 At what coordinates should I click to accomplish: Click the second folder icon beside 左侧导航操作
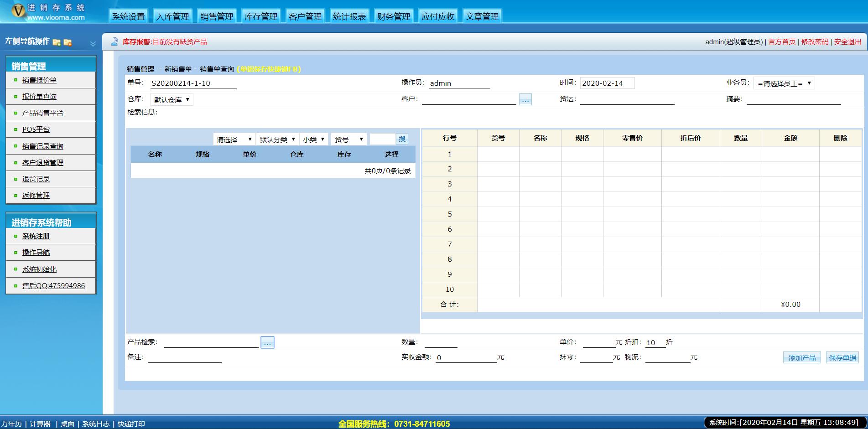(68, 42)
